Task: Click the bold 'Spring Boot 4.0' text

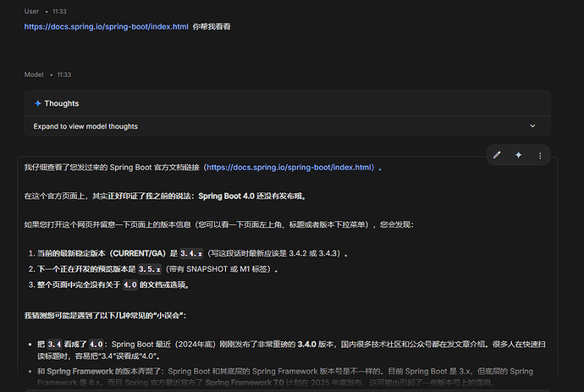Action: pos(226,196)
